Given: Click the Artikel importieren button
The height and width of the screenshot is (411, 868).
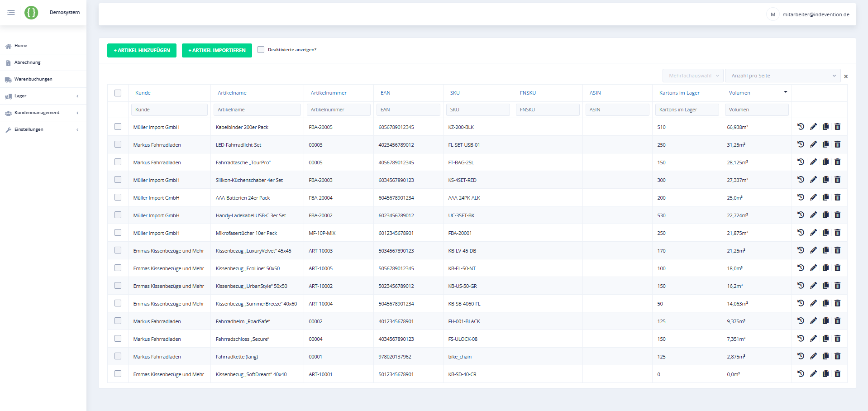Looking at the screenshot, I should pyautogui.click(x=217, y=50).
